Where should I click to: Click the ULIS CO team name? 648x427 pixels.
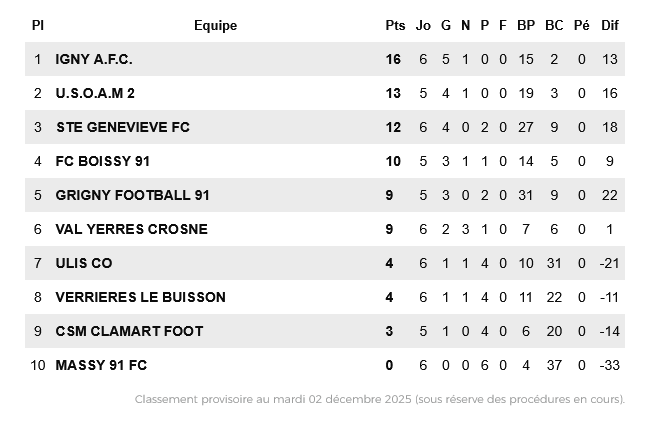coord(84,263)
